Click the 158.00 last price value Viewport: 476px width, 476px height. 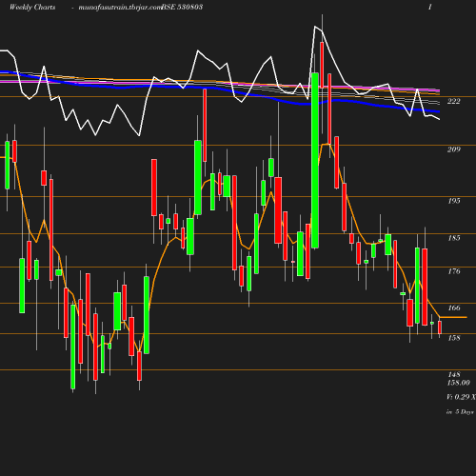click(459, 383)
